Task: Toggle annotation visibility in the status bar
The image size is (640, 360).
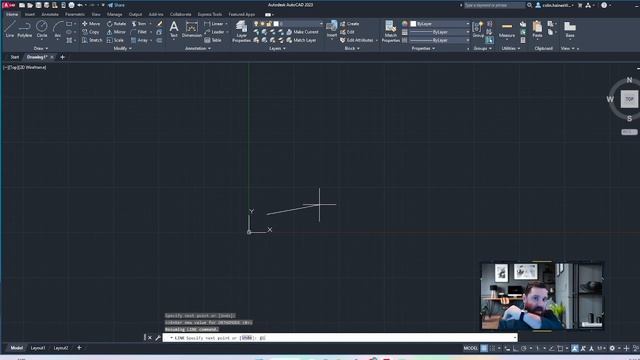Action: [575, 348]
